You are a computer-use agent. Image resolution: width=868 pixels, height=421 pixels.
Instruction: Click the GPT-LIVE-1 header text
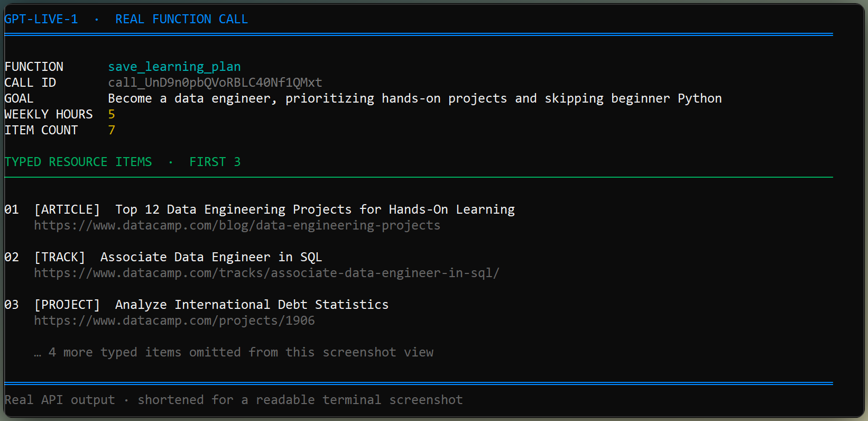pyautogui.click(x=41, y=20)
